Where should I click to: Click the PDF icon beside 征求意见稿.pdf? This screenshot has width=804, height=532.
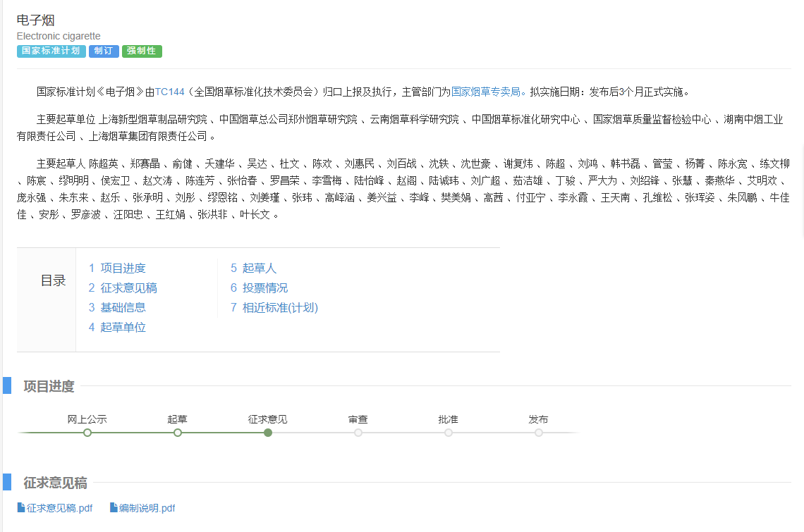[21, 507]
